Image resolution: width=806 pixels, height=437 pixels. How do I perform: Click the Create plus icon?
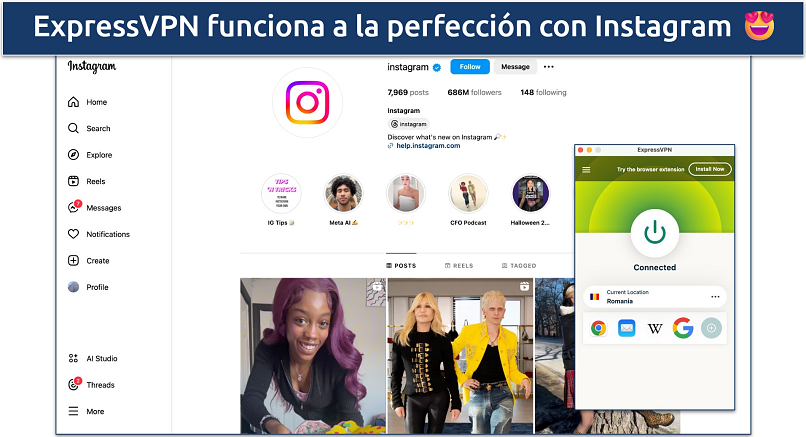[74, 260]
